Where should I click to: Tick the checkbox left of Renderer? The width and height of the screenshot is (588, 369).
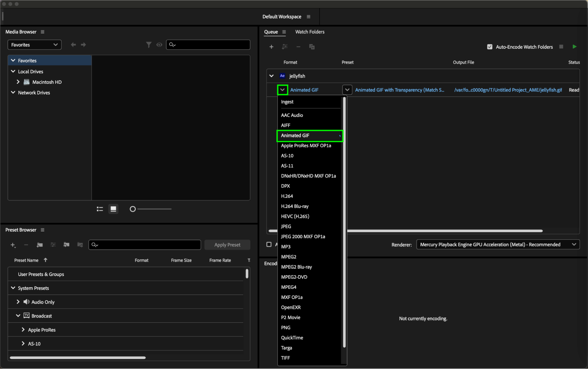[x=269, y=244]
